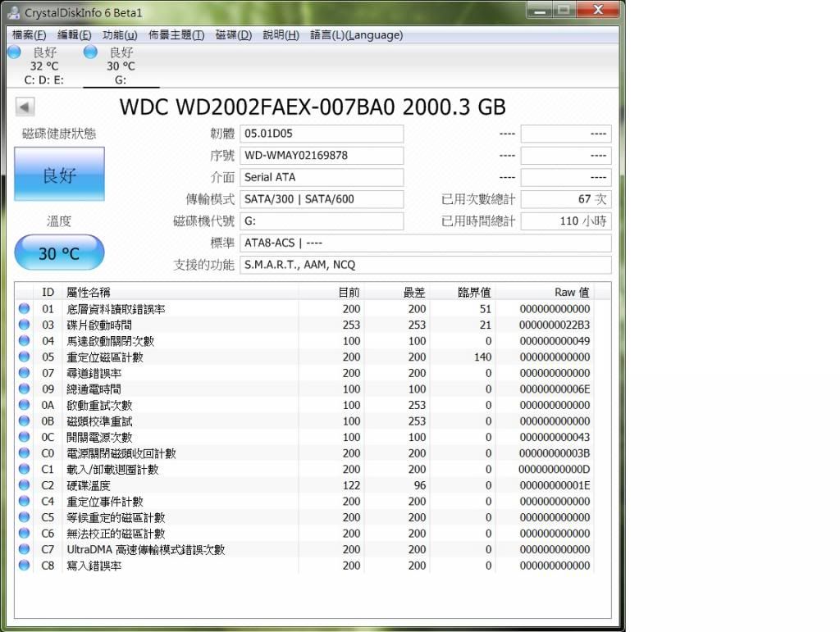This screenshot has width=840, height=632.
Task: Click raw value 00000000006E
Action: click(x=555, y=389)
